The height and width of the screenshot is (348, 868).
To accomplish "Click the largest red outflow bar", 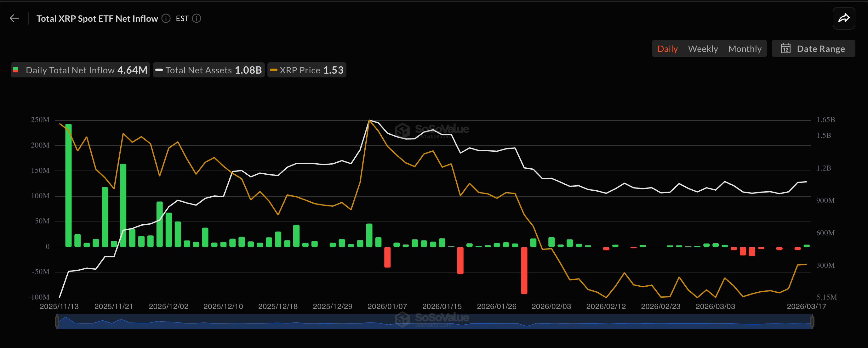I will tap(524, 270).
